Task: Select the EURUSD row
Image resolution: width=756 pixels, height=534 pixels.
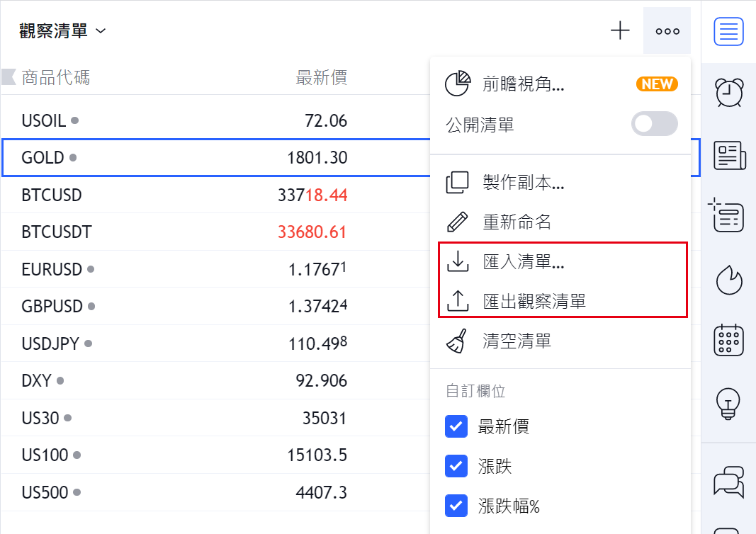Action: (215, 269)
